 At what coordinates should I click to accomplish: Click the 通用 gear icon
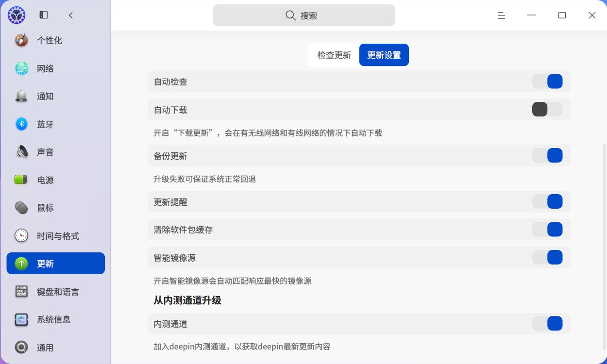21,347
